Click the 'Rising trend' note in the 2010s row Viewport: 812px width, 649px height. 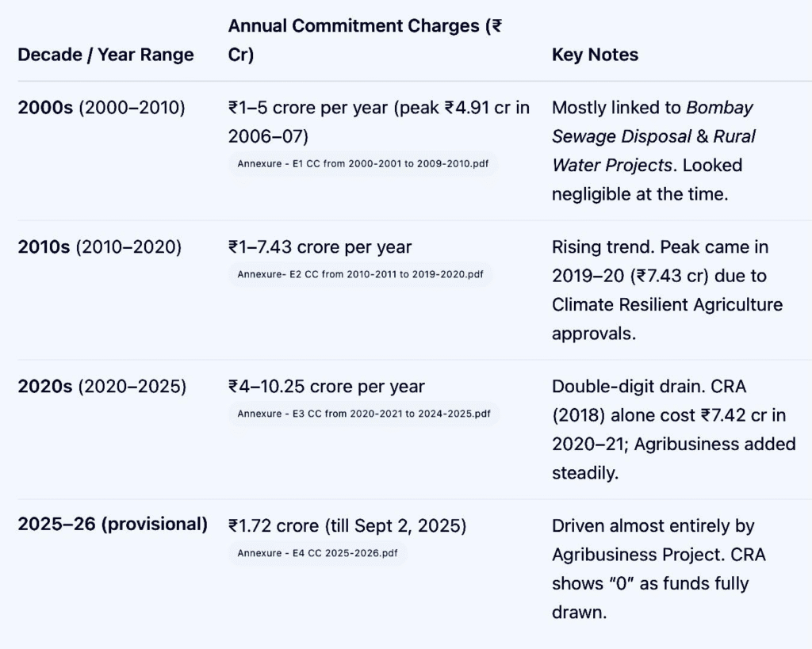[x=603, y=247]
